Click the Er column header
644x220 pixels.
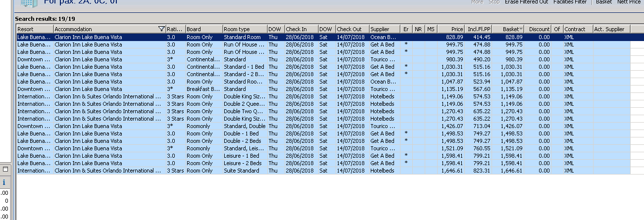pos(406,29)
